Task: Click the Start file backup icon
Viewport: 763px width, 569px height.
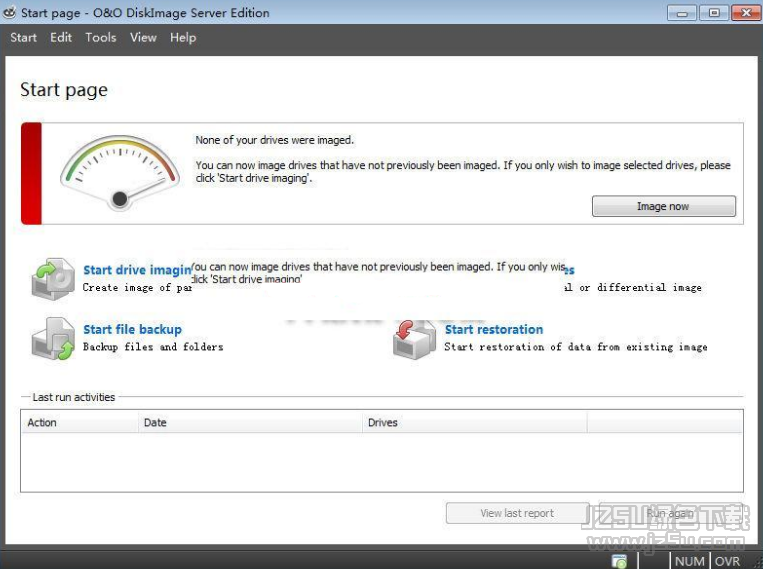Action: click(53, 339)
